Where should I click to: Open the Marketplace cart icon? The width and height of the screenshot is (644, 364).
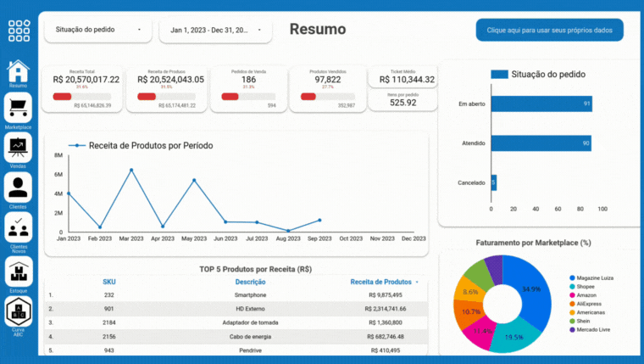[x=18, y=108]
